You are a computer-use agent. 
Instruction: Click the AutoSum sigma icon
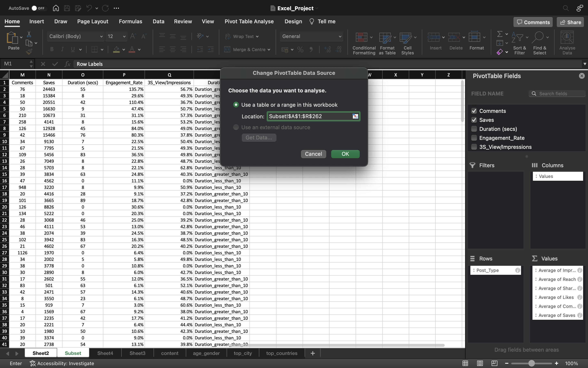coord(500,34)
